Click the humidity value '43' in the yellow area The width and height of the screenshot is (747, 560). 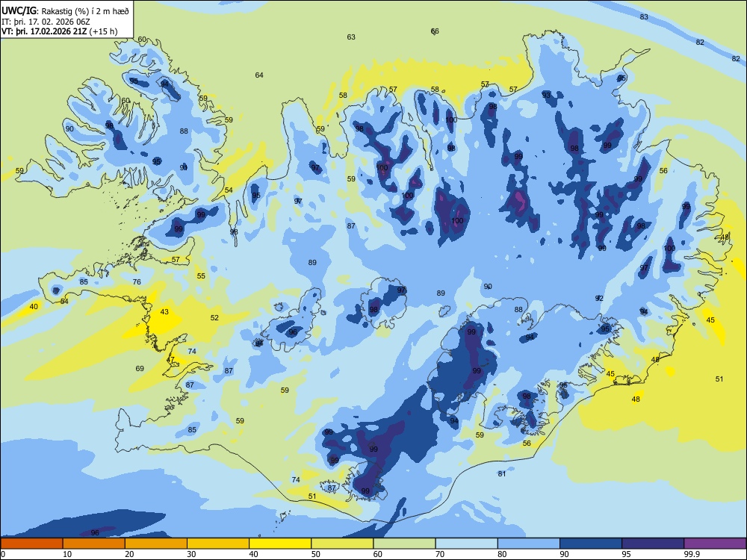click(x=164, y=312)
